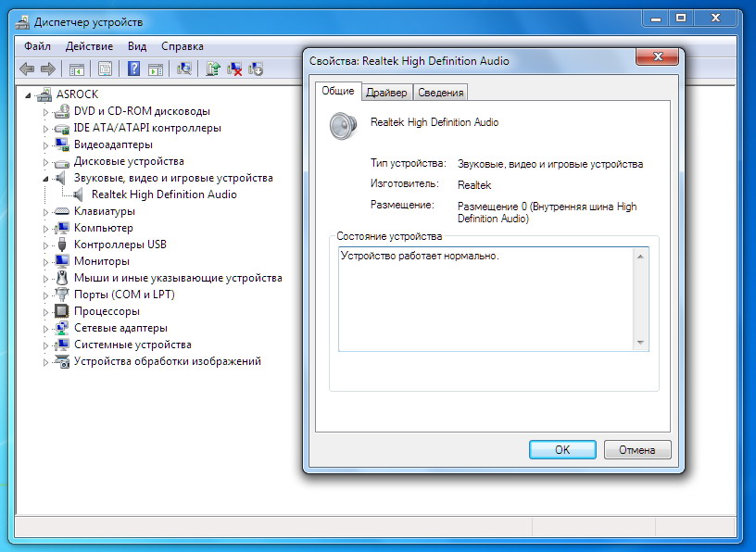756x552 pixels.
Task: Click the Мониторы monitor icon
Action: (x=62, y=261)
